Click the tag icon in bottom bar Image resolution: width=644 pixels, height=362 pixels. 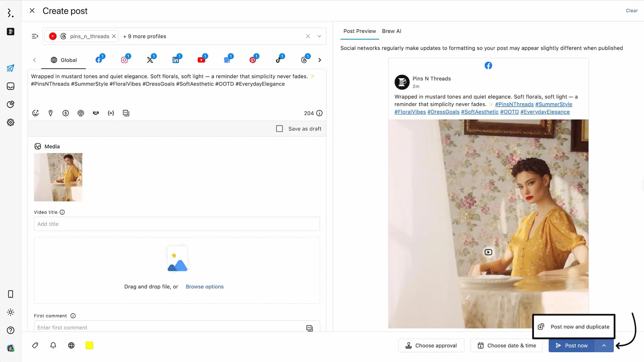[x=35, y=345]
